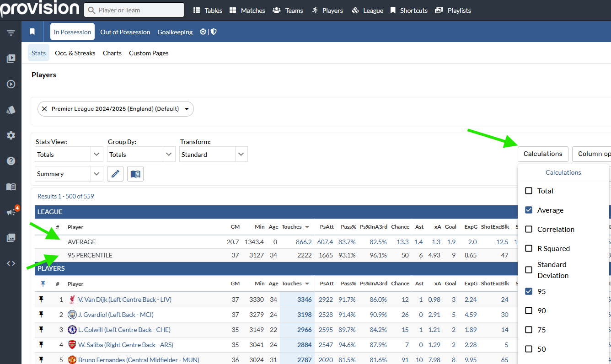
Task: Enable the Total calculation checkbox
Action: tap(529, 191)
